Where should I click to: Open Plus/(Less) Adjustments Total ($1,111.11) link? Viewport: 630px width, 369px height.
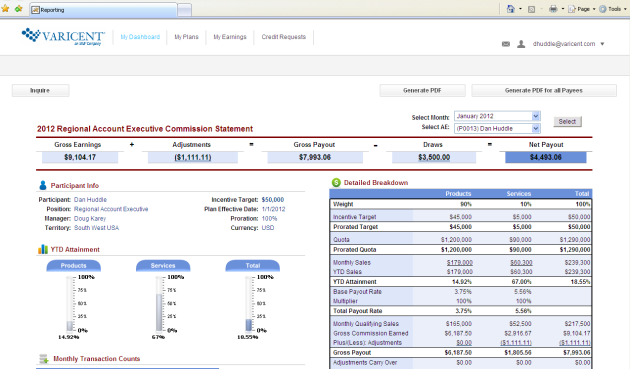pos(575,343)
